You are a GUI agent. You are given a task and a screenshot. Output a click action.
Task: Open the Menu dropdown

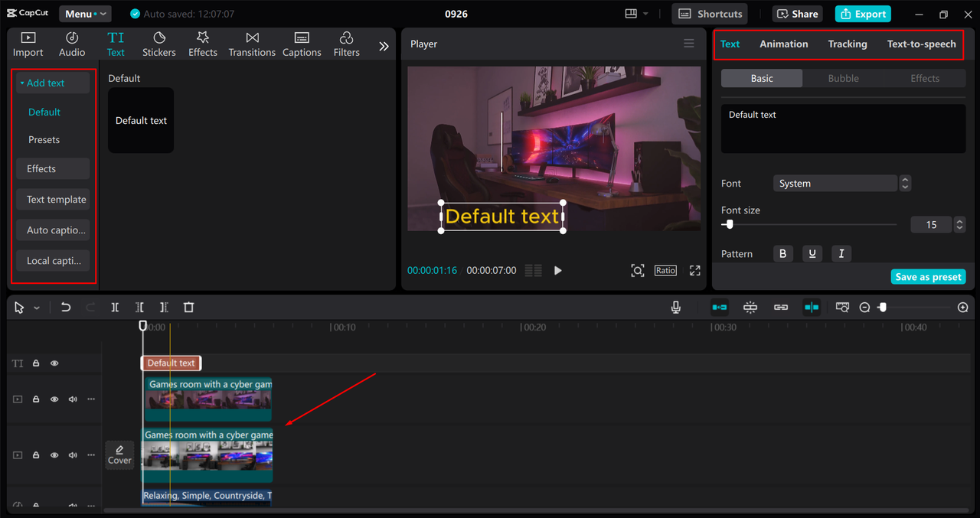pos(85,14)
